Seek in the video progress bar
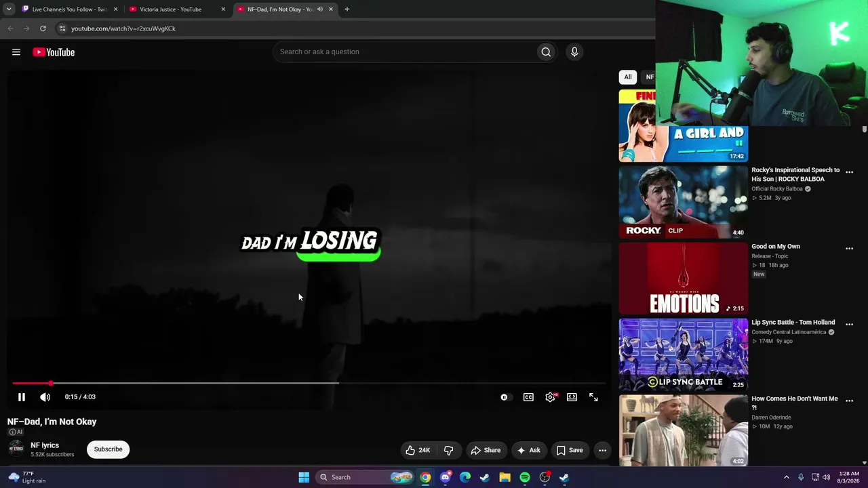The width and height of the screenshot is (868, 488). pos(309,384)
